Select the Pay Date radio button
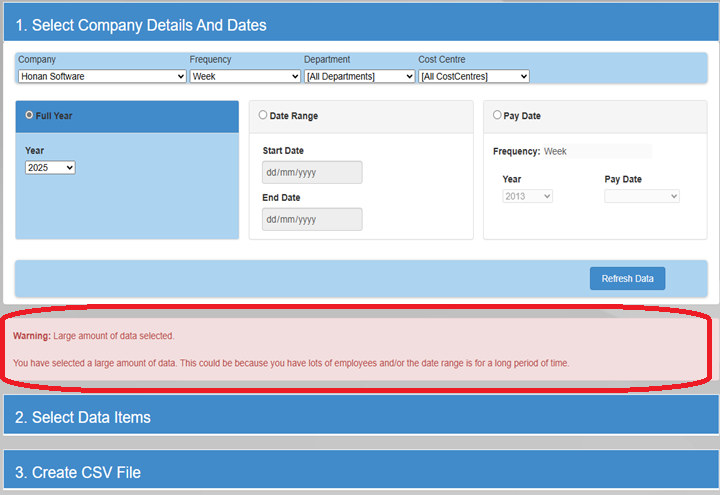The width and height of the screenshot is (720, 495). [498, 115]
